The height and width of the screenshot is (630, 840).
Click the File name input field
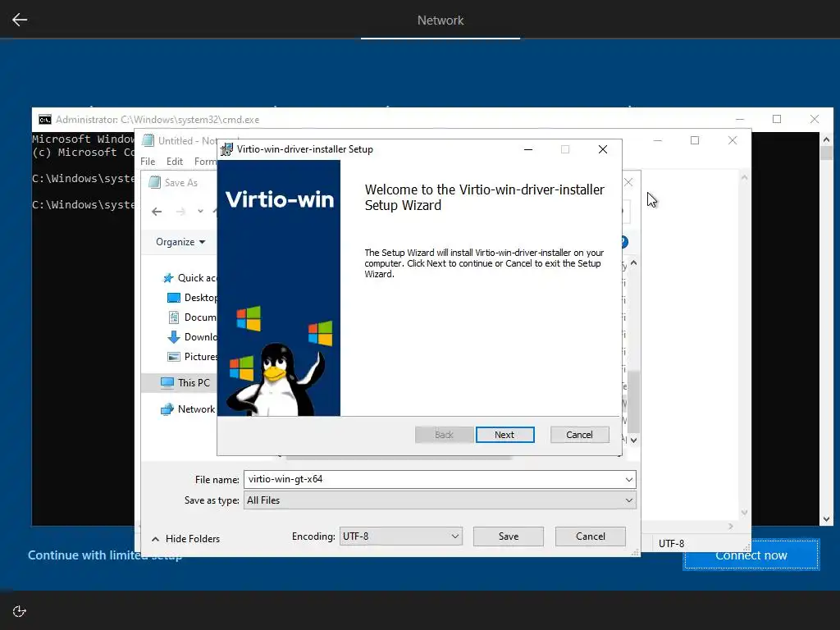click(433, 479)
